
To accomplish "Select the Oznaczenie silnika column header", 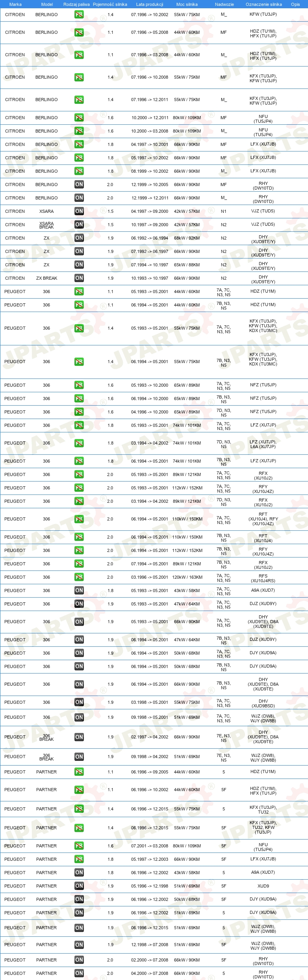I will point(263,4).
